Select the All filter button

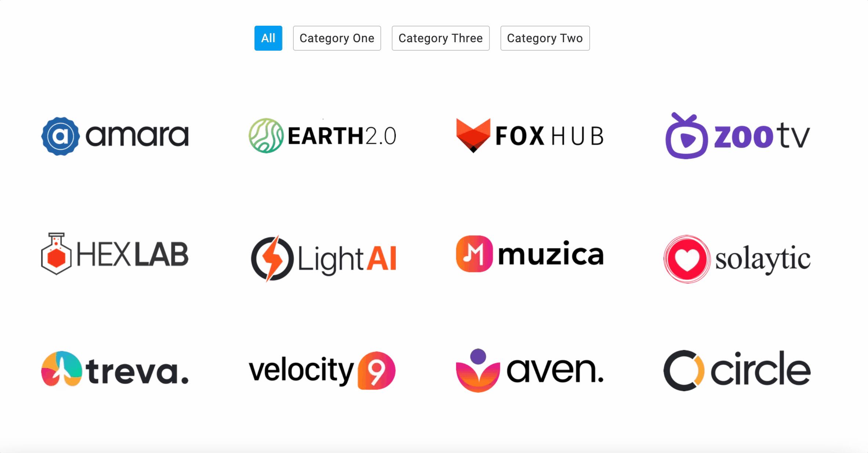pos(268,38)
